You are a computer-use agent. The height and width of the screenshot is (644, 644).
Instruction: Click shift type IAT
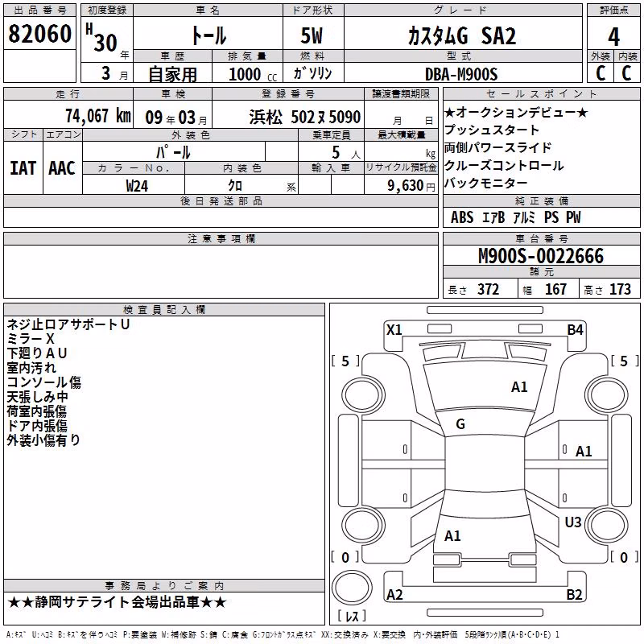tap(23, 168)
